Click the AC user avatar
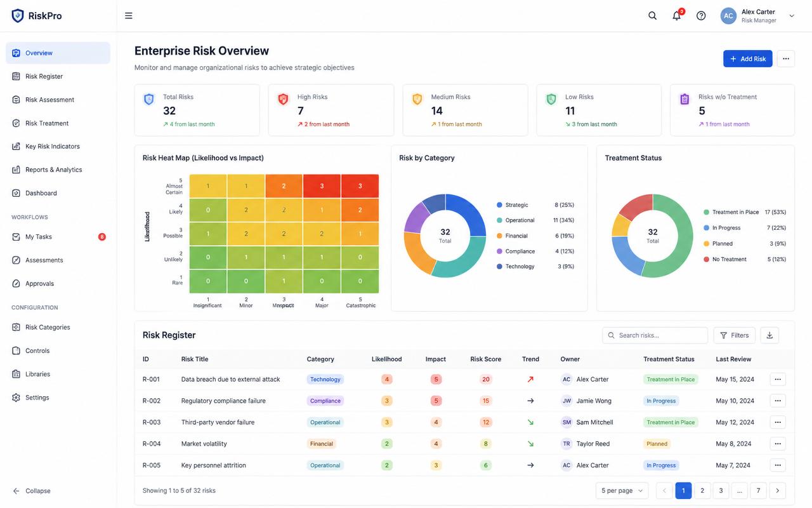This screenshot has height=508, width=812. 728,16
